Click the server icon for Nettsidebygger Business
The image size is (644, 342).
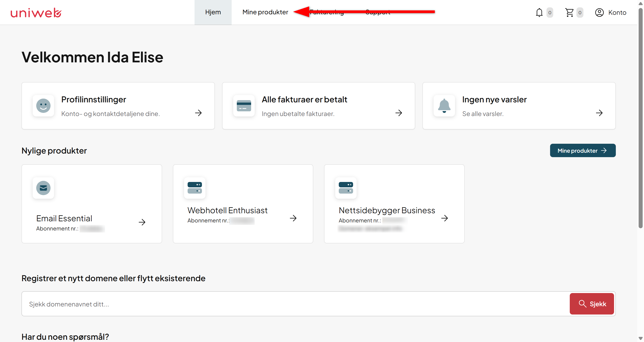346,188
